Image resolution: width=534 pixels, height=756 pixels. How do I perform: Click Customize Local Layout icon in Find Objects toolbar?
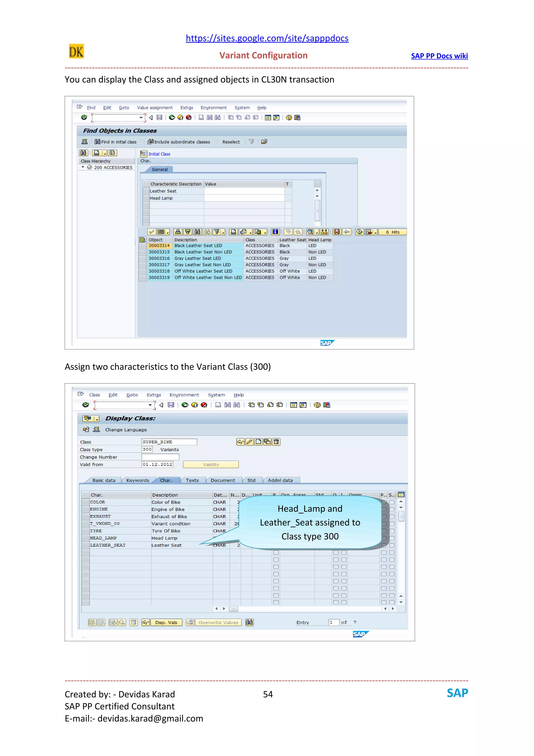pyautogui.click(x=298, y=117)
